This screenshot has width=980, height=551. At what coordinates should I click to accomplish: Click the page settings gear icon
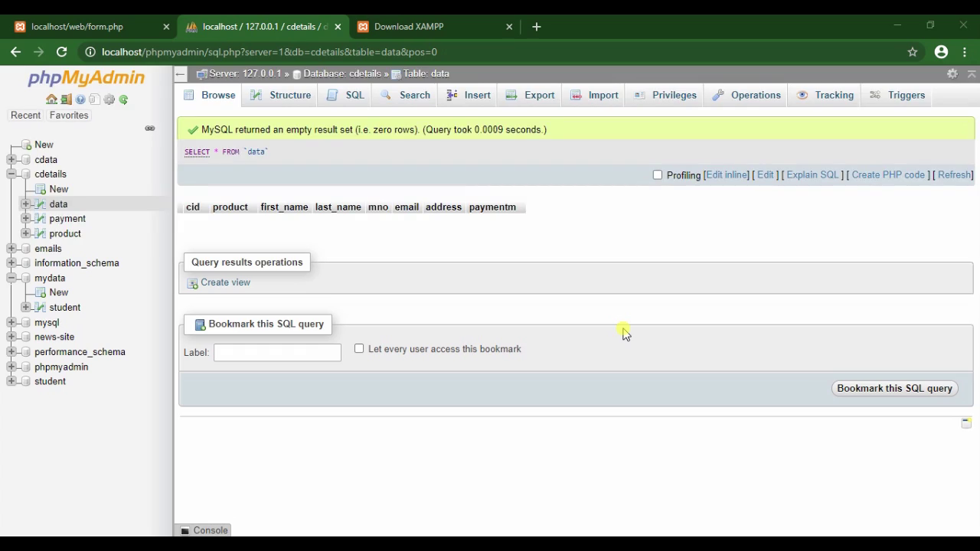tap(952, 73)
